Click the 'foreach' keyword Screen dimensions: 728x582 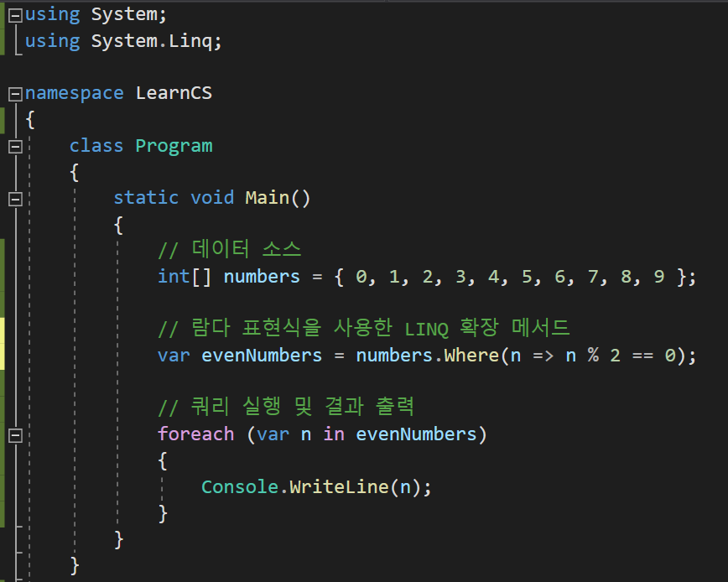pyautogui.click(x=196, y=434)
